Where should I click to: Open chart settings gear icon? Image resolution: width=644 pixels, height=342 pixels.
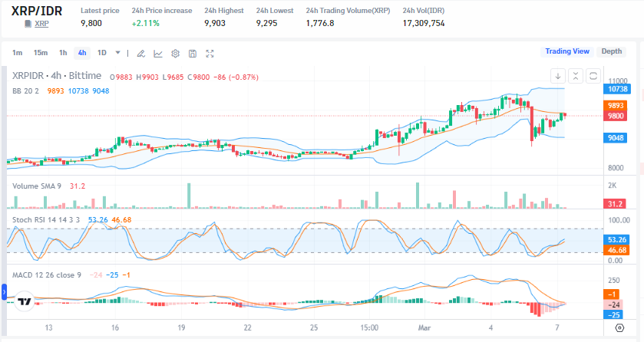click(x=175, y=54)
